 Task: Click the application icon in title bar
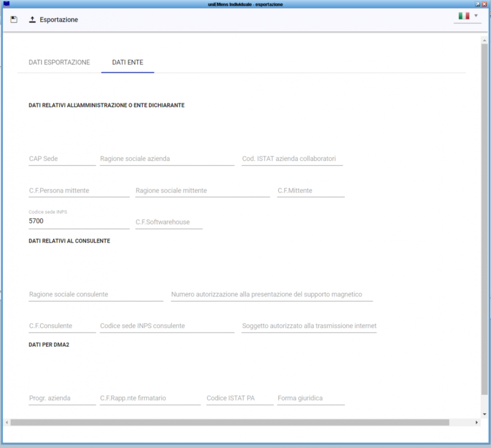[x=6, y=4]
